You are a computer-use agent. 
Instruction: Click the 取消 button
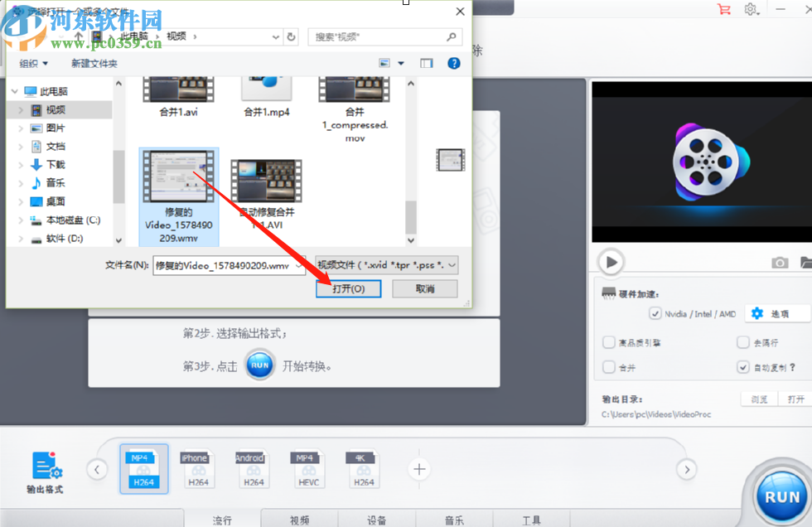[x=424, y=289]
